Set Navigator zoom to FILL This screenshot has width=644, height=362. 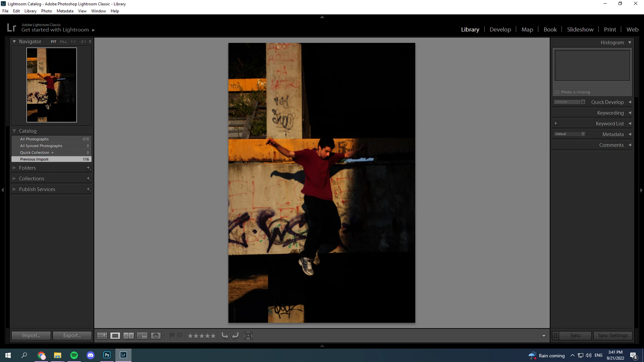click(x=63, y=42)
